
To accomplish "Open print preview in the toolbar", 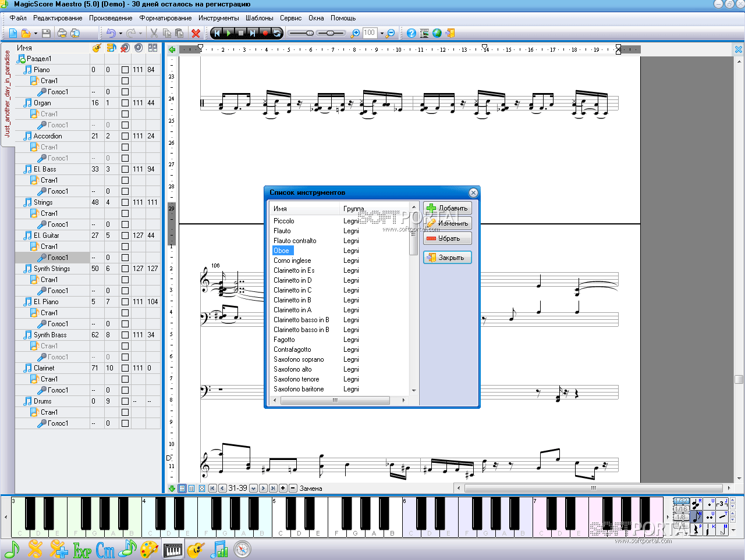I will [x=75, y=33].
